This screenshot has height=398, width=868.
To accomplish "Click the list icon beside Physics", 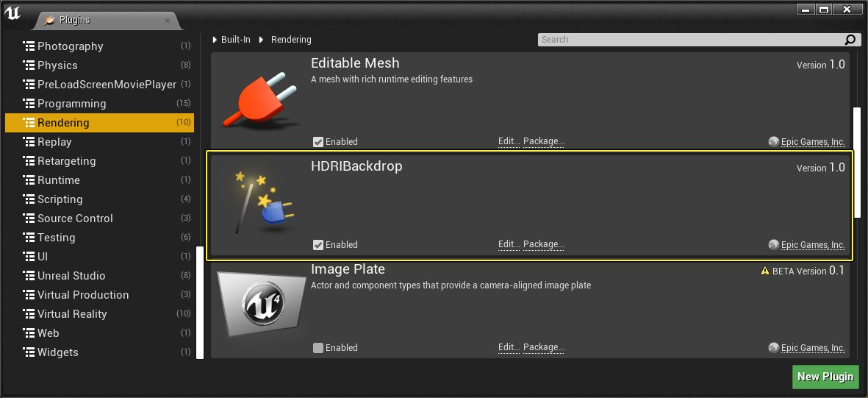I will point(29,65).
